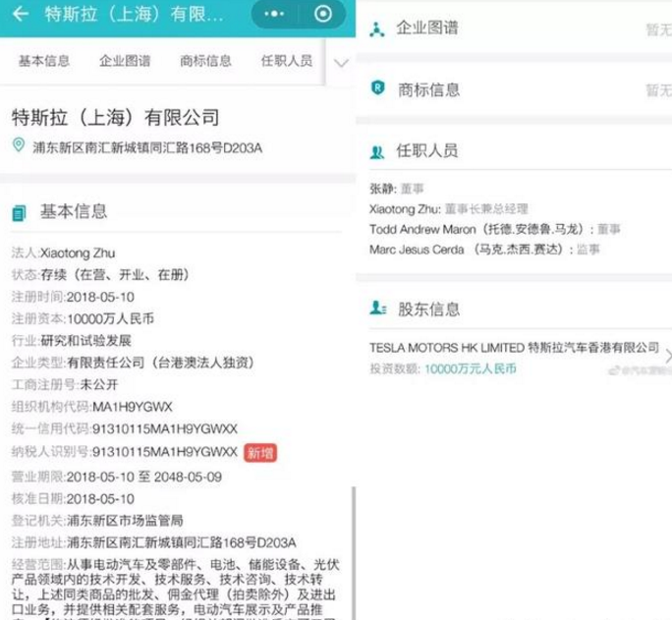672x620 pixels.
Task: Click the 企业图谱 network icon
Action: 376,29
